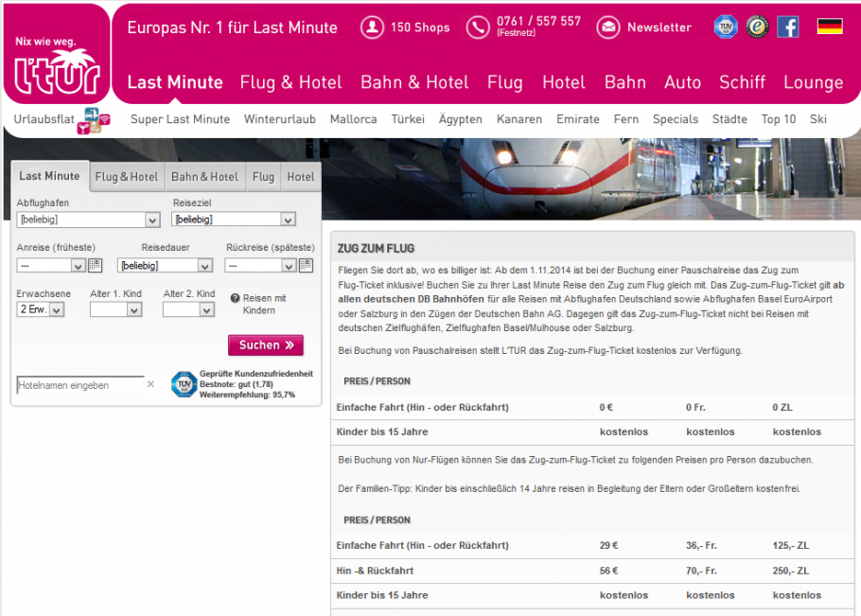Image resolution: width=861 pixels, height=616 pixels.
Task: Open the l'tur logo home link
Action: coord(57,66)
